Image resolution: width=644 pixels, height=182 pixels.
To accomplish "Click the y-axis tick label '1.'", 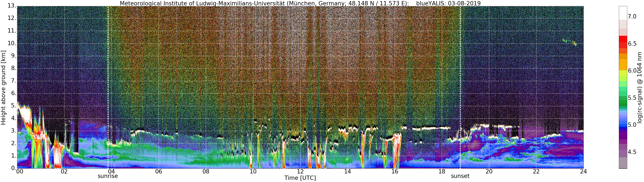I will tap(14, 156).
